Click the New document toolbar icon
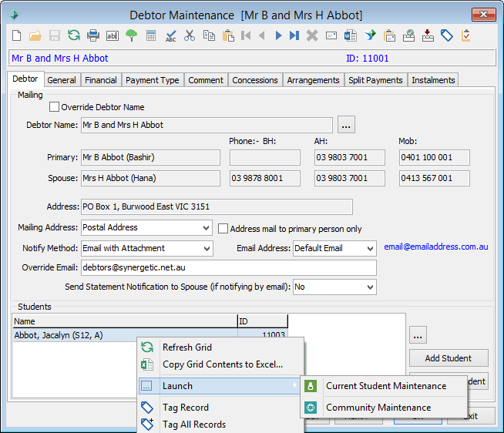 click(16, 35)
